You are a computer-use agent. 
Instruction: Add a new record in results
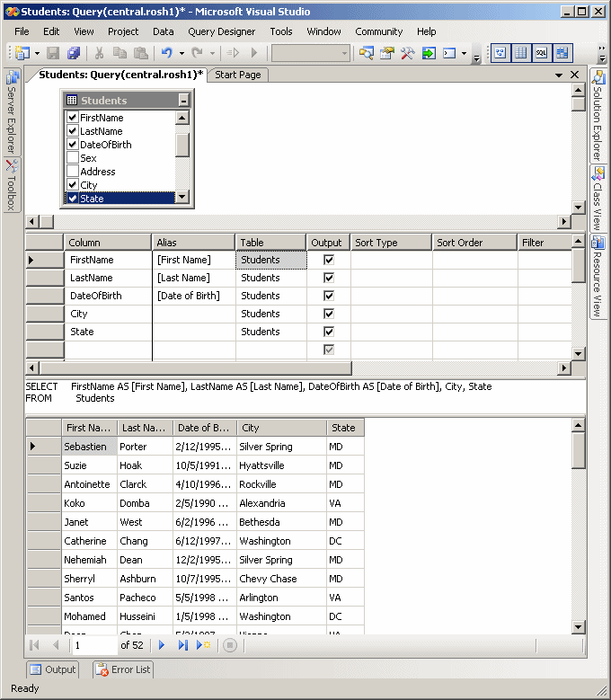(204, 645)
